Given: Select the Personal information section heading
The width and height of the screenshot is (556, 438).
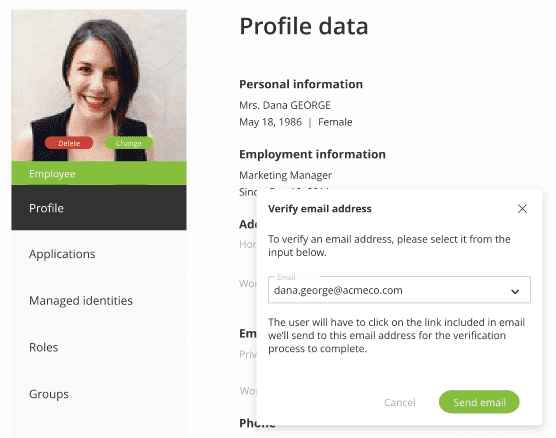Looking at the screenshot, I should coord(301,84).
